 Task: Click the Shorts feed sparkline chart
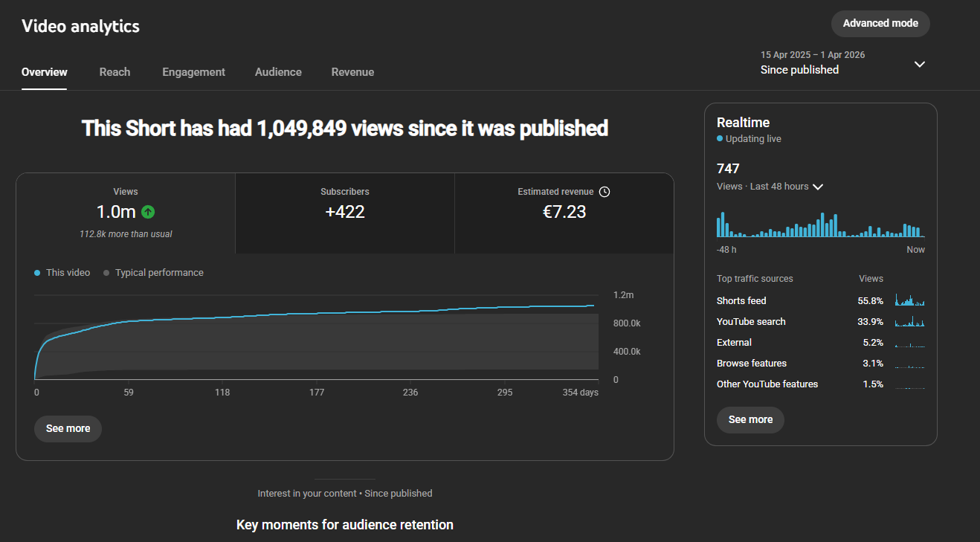tap(909, 301)
